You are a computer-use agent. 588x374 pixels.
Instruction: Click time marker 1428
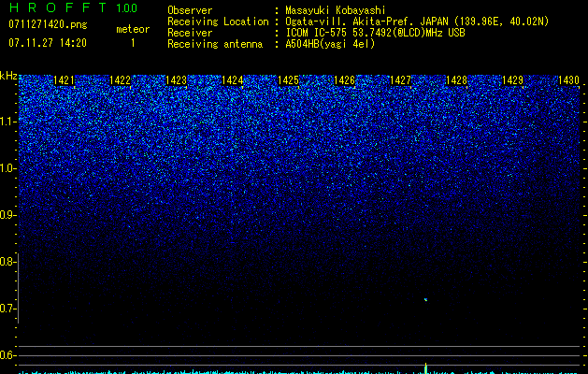click(457, 80)
